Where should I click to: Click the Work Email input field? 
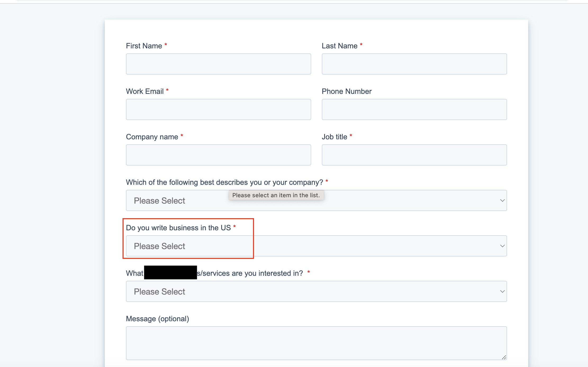click(x=218, y=109)
